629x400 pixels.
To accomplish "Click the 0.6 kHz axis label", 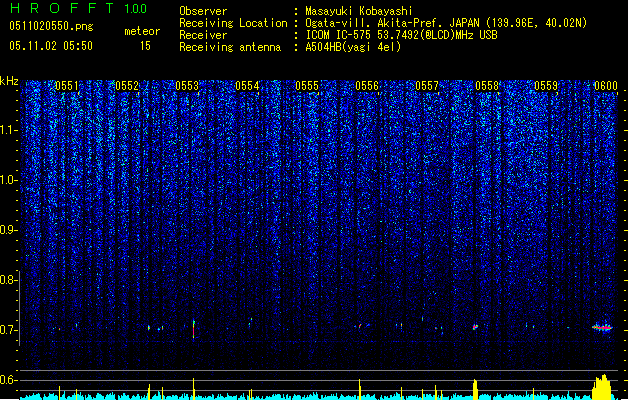I will 9,380.
